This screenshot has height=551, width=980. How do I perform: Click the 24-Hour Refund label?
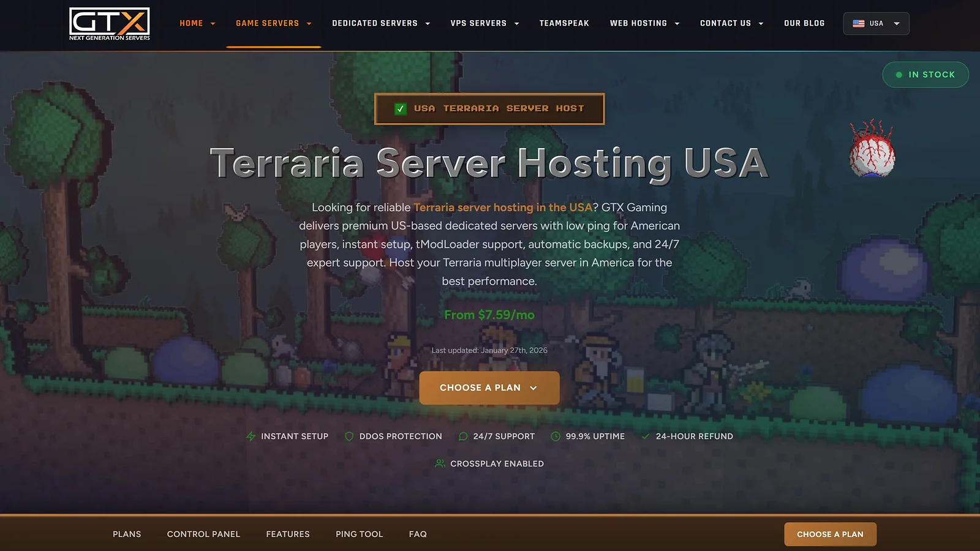point(695,437)
